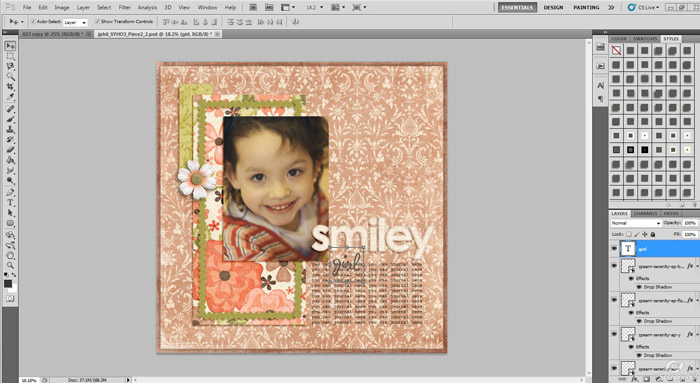Toggle the Auto-Select checkbox
The image size is (700, 383).
(33, 21)
